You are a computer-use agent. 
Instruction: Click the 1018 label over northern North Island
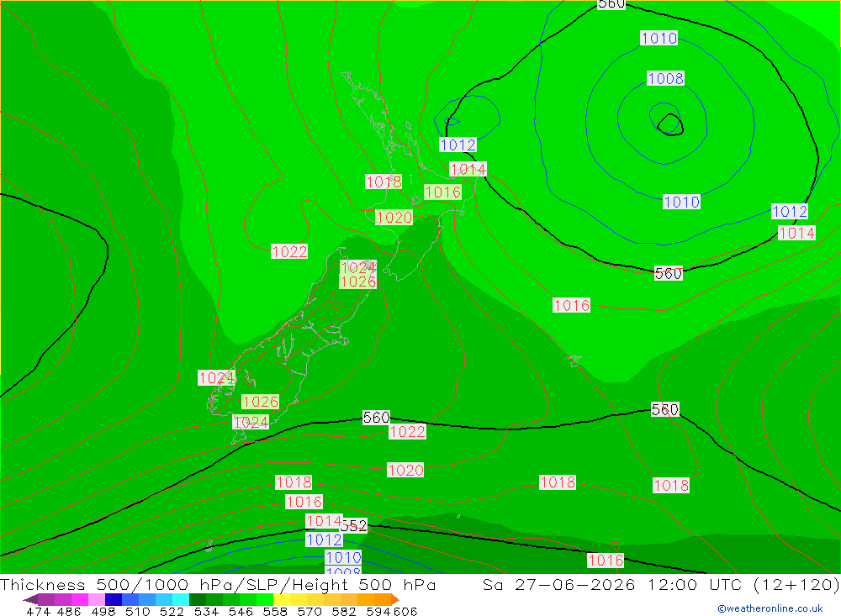pos(383,182)
